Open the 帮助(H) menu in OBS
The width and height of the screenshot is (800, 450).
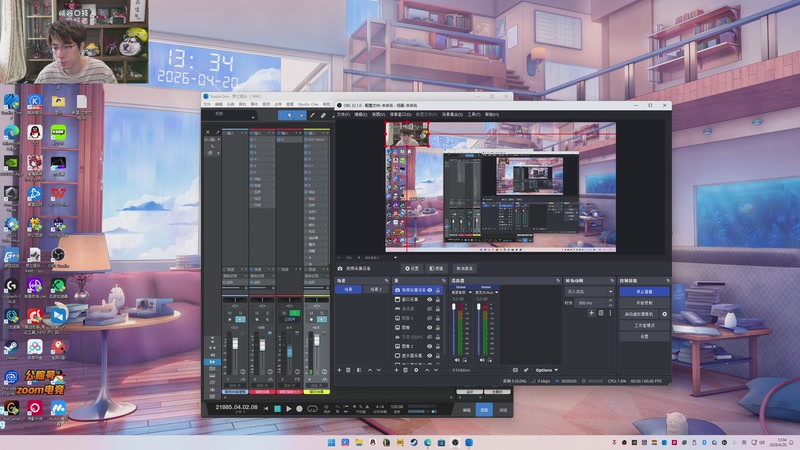click(x=492, y=115)
